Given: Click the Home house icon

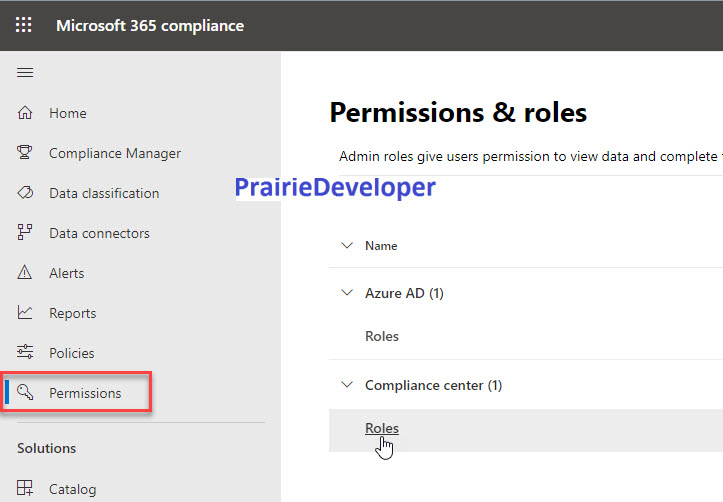Looking at the screenshot, I should click(x=25, y=113).
